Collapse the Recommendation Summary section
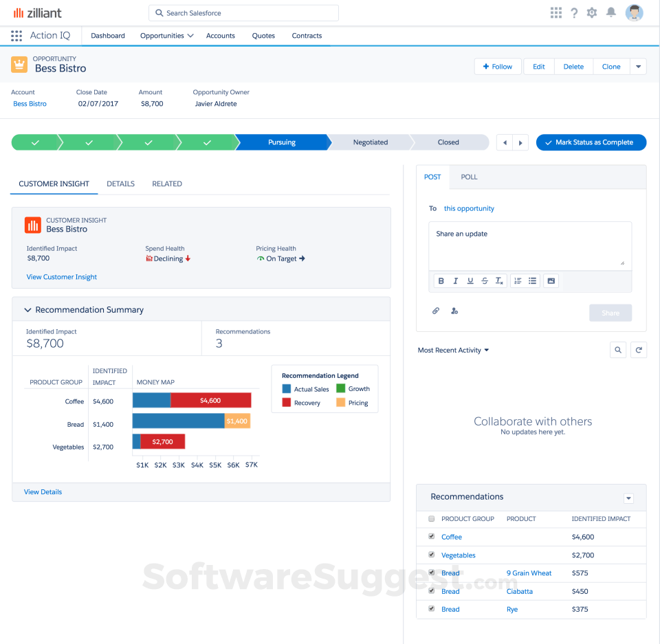660x644 pixels. [x=27, y=309]
